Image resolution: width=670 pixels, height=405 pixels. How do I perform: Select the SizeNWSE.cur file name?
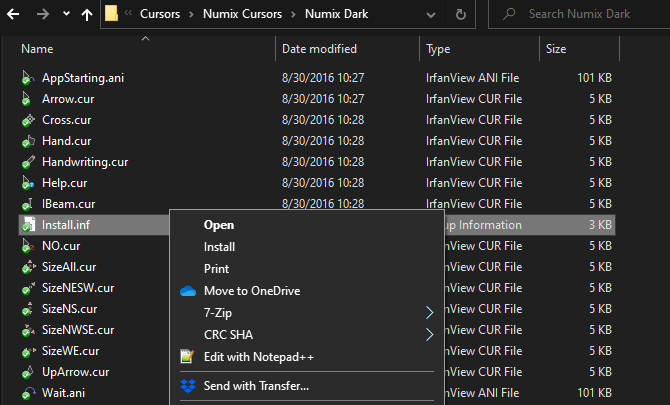[78, 330]
